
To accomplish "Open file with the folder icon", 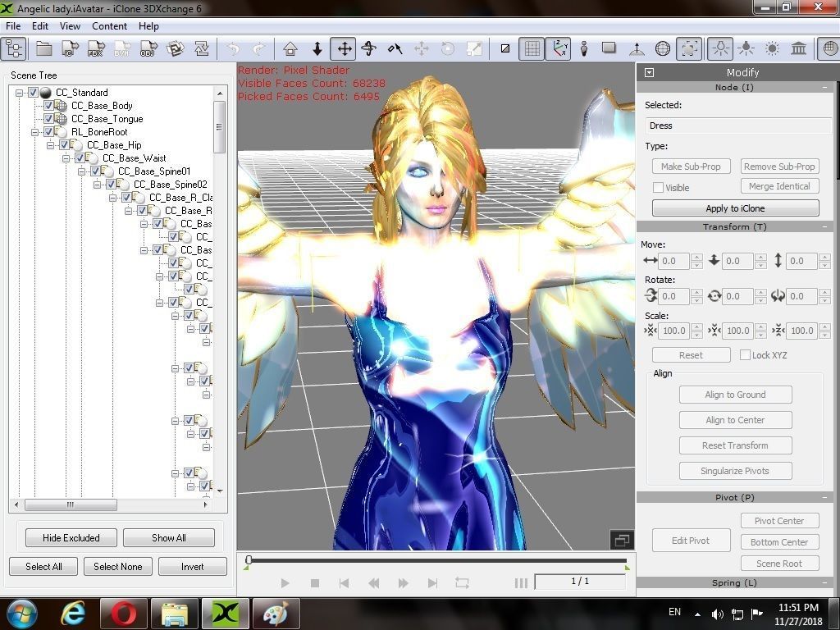I will pyautogui.click(x=44, y=48).
